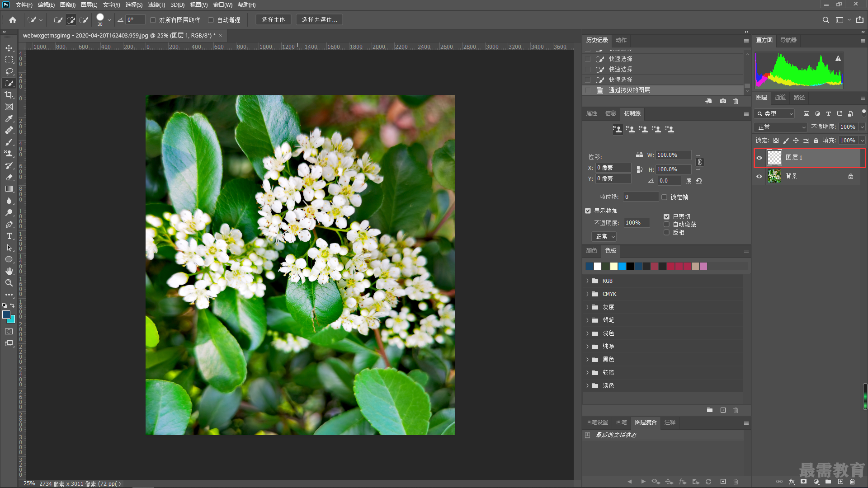Select the Move tool
This screenshot has width=868, height=488.
tap(9, 48)
